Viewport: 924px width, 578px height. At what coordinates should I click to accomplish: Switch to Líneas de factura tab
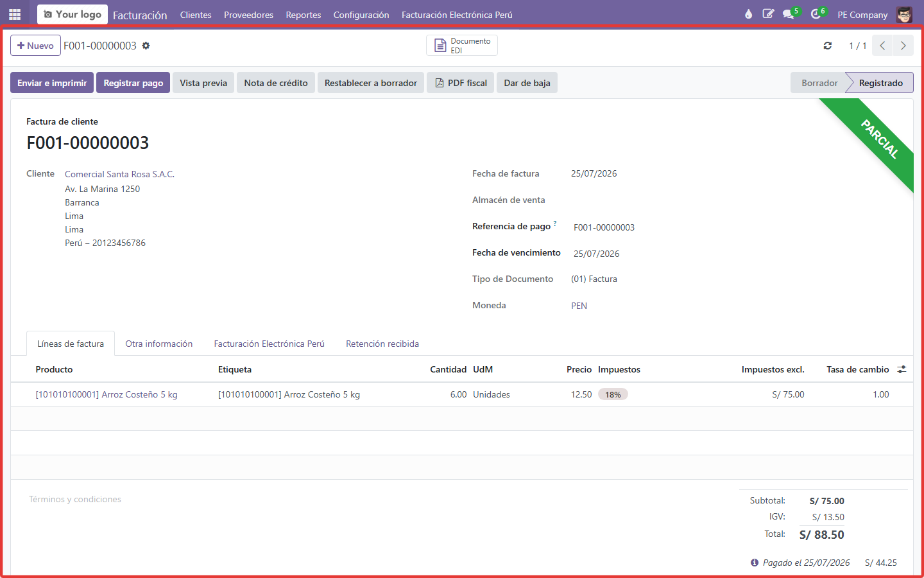click(71, 344)
